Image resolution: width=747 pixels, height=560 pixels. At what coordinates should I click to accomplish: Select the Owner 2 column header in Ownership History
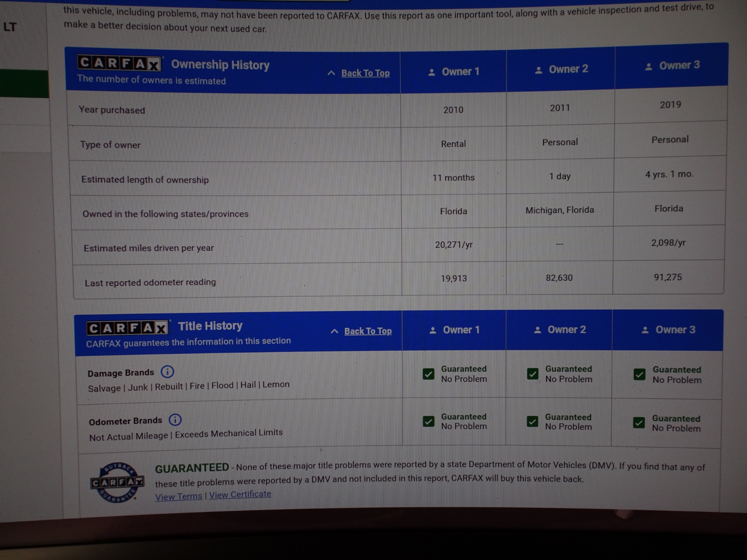coord(561,70)
